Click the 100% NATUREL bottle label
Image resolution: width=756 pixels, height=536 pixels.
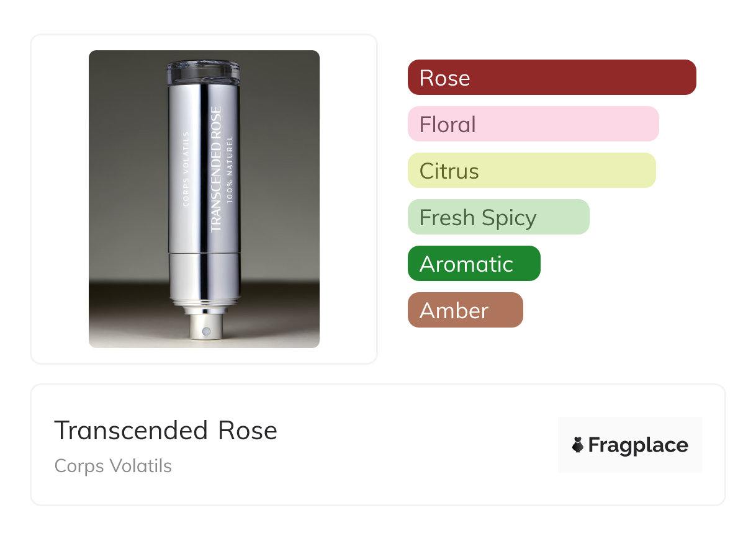230,169
